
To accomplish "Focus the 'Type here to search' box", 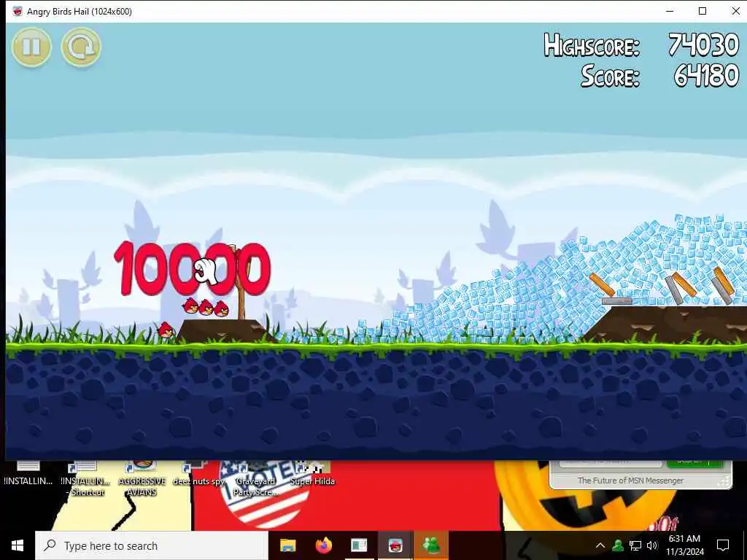I will point(152,545).
